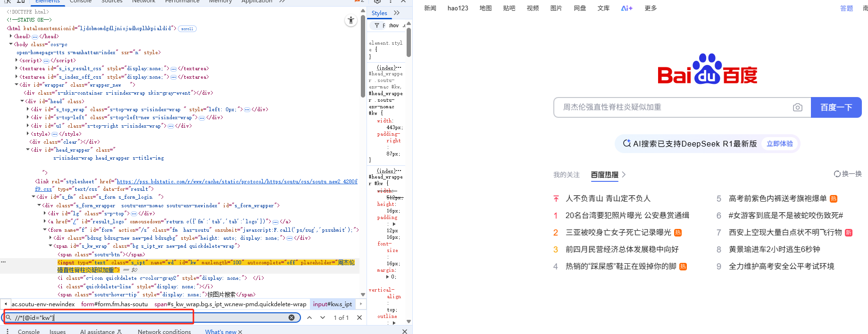Screen dimensions: 868x334
Task: Open the 地图 nav link
Action: 486,8
